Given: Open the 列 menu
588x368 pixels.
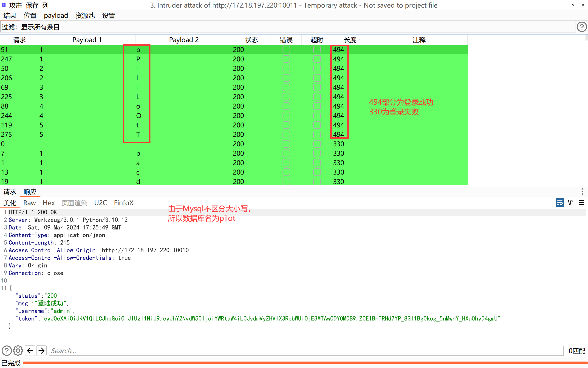Looking at the screenshot, I should pos(45,5).
